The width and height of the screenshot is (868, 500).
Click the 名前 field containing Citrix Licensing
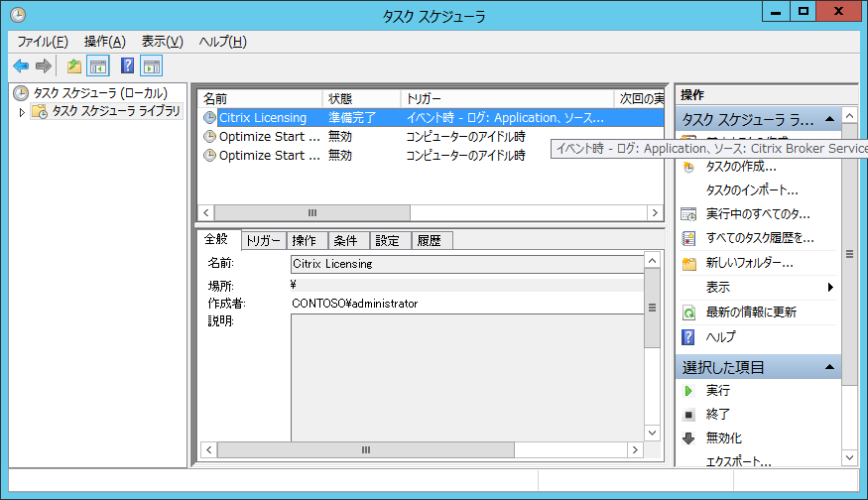pos(466,264)
